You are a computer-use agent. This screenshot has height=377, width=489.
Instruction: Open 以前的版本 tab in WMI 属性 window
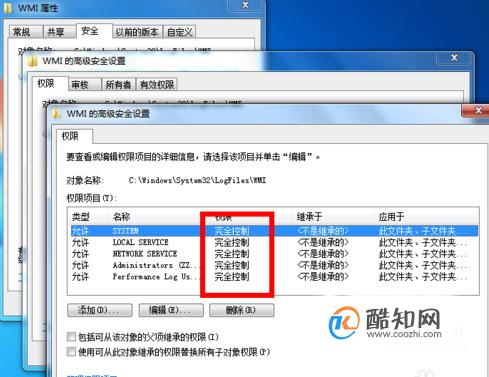pos(137,32)
